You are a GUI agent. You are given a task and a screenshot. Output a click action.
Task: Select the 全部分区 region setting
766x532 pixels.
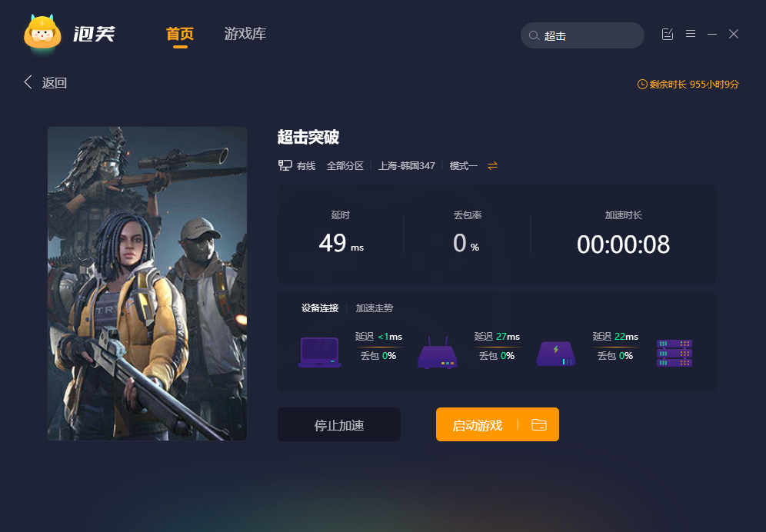pos(345,165)
